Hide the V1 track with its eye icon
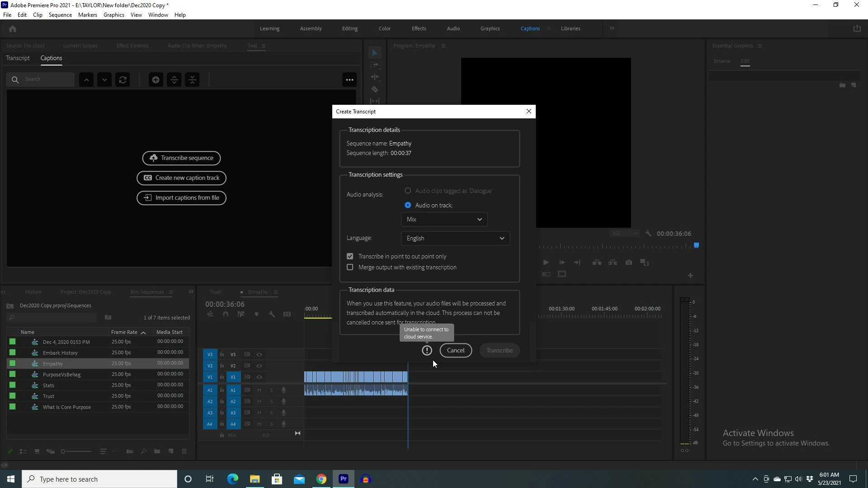Screen dimensions: 868x488 click(x=259, y=377)
